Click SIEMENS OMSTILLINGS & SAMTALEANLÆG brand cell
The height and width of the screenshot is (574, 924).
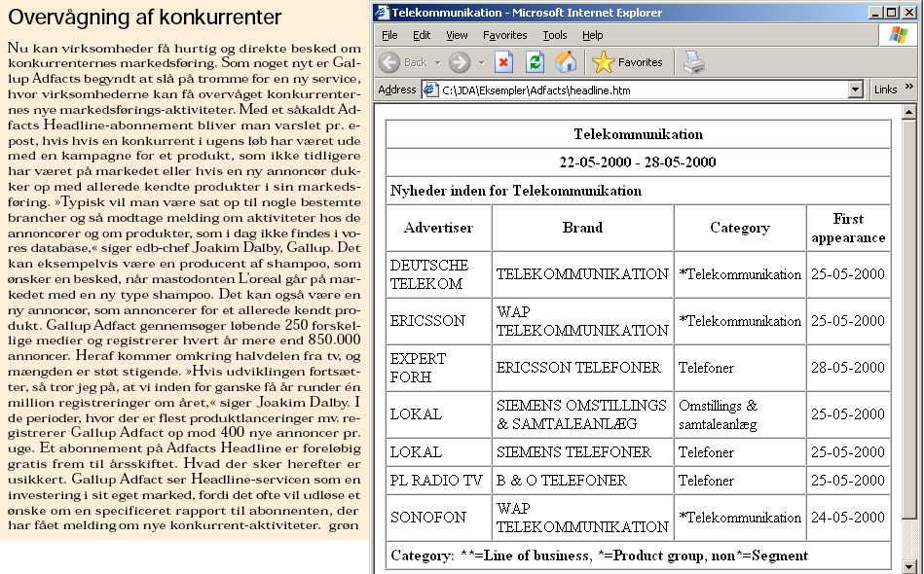tap(583, 413)
